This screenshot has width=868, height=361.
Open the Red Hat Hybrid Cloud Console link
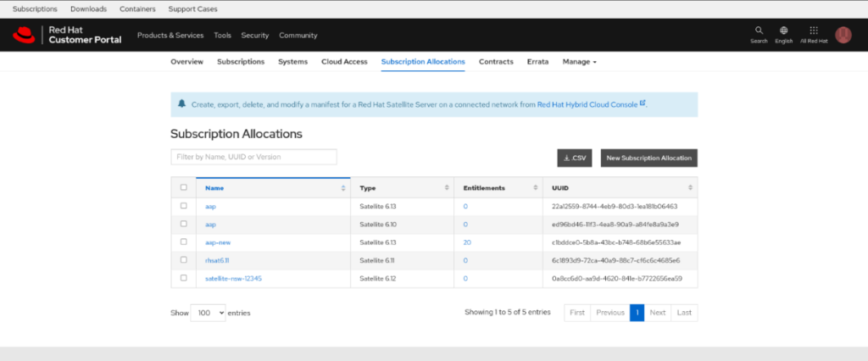click(591, 104)
